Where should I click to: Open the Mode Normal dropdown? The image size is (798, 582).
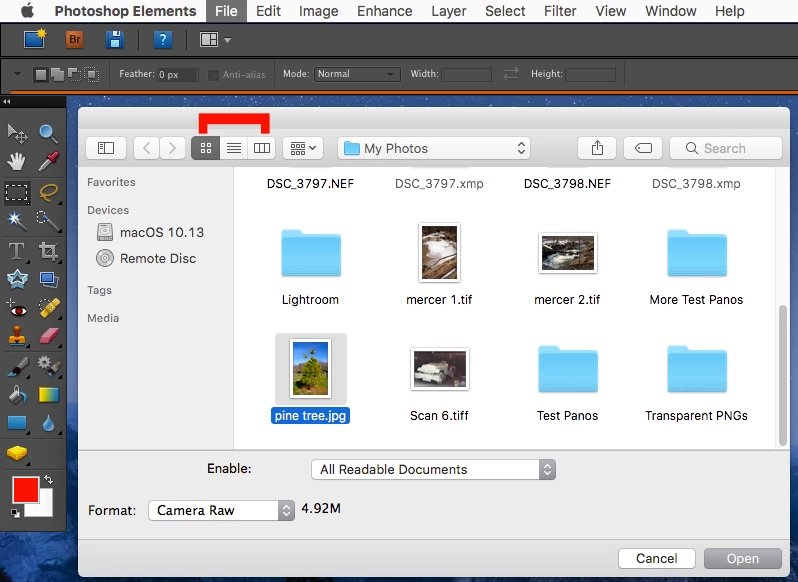[357, 74]
